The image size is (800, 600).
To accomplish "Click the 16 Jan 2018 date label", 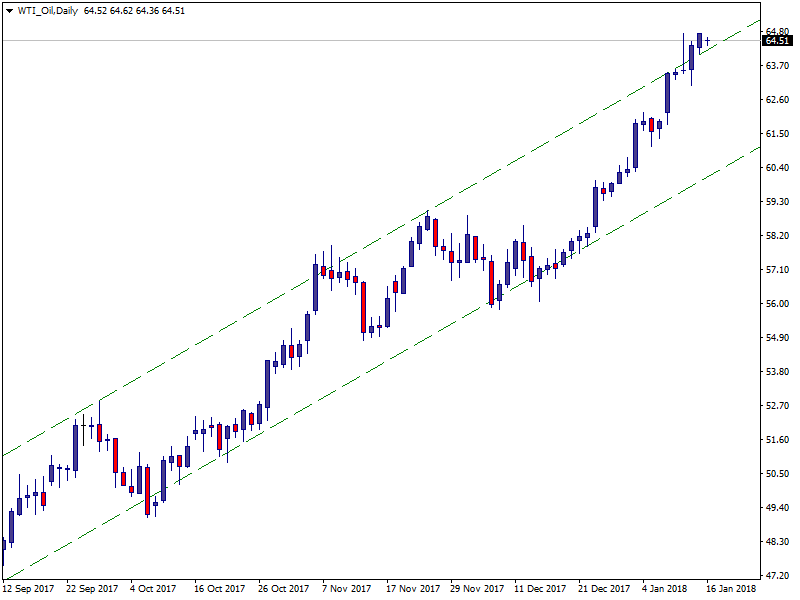I will (733, 589).
